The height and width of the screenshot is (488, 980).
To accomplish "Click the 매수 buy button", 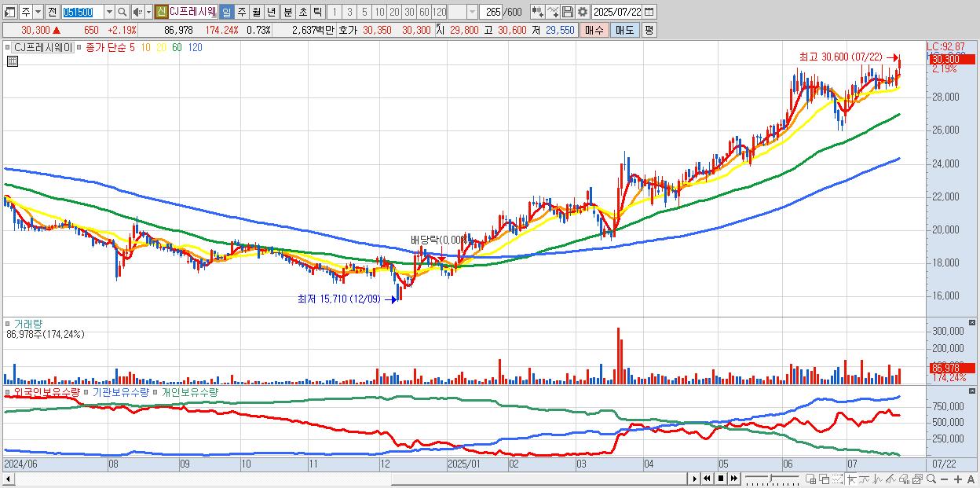I will (594, 30).
